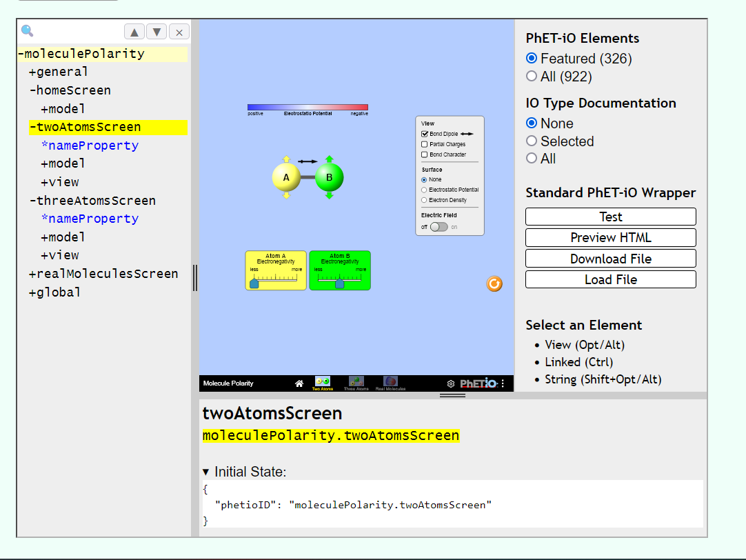Collapse the Initial State disclosure triangle
The height and width of the screenshot is (560, 746).
coord(206,471)
